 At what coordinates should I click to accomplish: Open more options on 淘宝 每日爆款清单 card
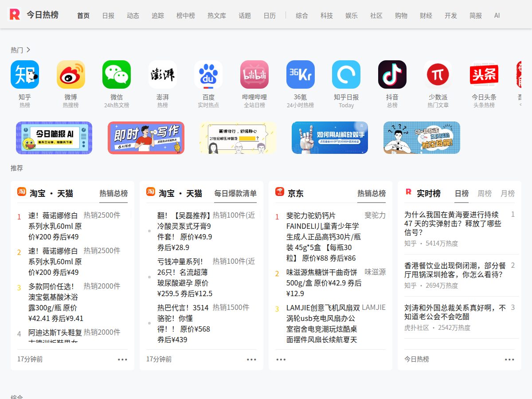pos(251,360)
